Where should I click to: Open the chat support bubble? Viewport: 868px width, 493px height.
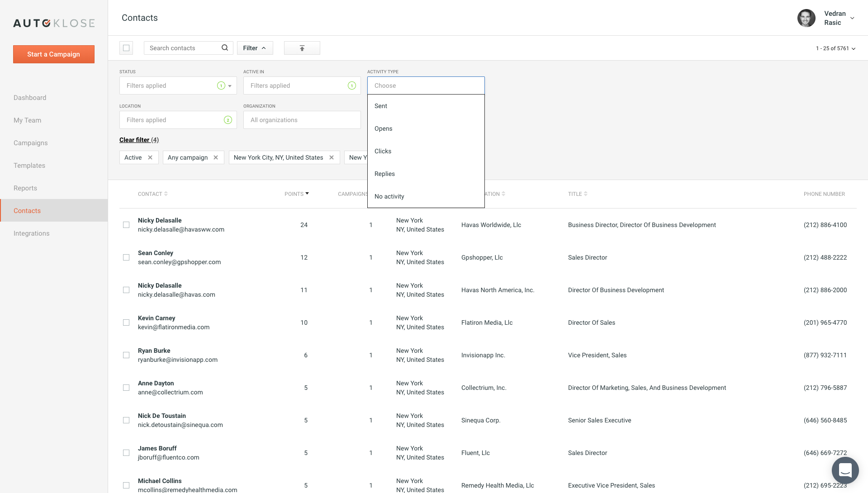point(845,470)
